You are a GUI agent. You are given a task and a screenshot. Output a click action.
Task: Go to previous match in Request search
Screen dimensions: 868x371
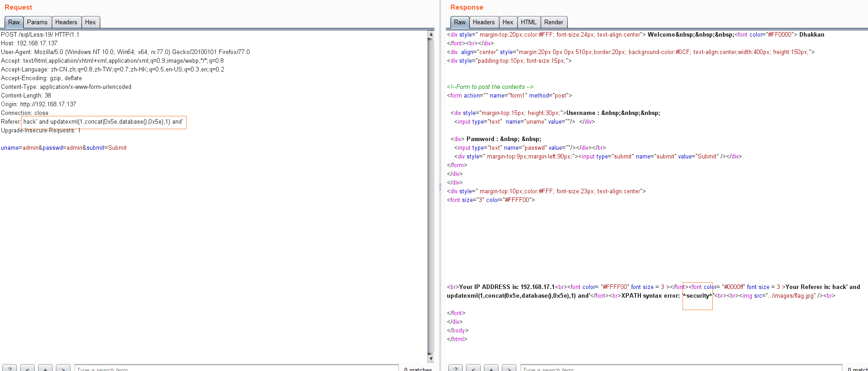27,368
